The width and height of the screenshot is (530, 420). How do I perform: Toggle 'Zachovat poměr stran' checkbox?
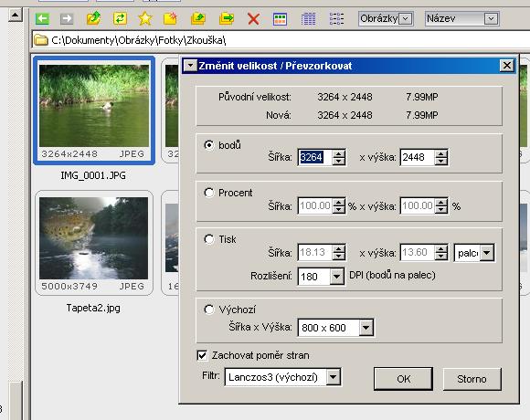pyautogui.click(x=202, y=355)
